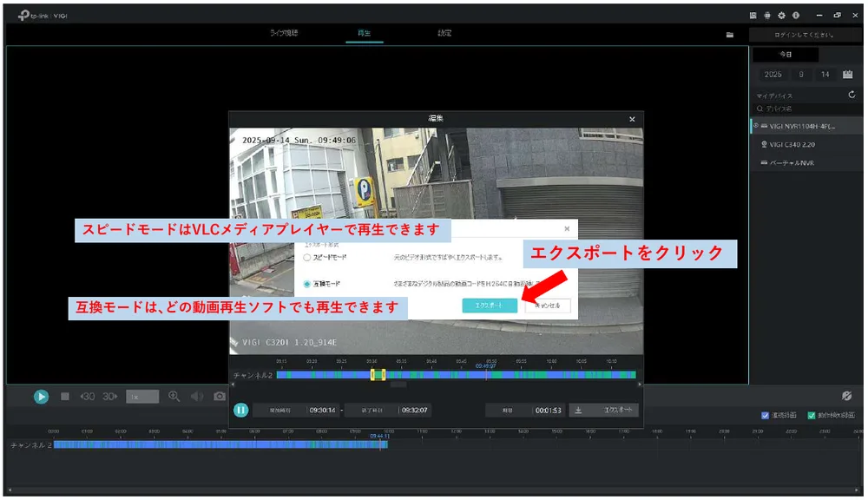This screenshot has height=500, width=868.
Task: Click the teal Export button in popup
Action: [490, 305]
